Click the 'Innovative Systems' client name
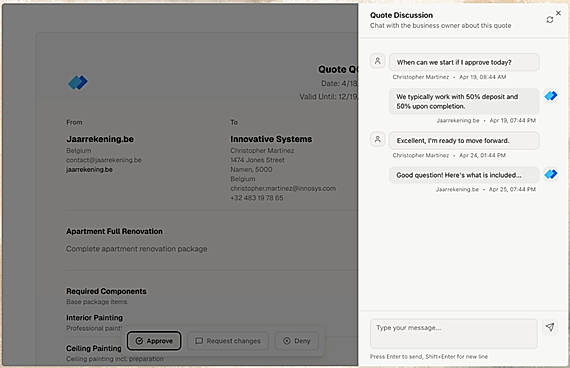The image size is (570, 368). click(x=271, y=139)
